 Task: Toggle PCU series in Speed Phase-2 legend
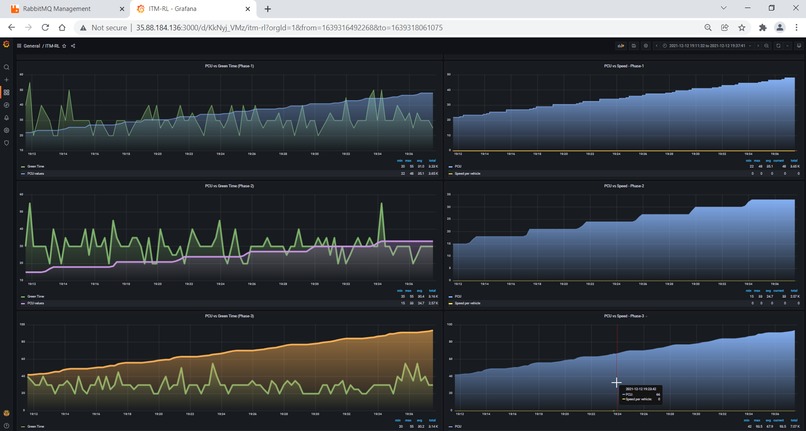[x=458, y=296]
